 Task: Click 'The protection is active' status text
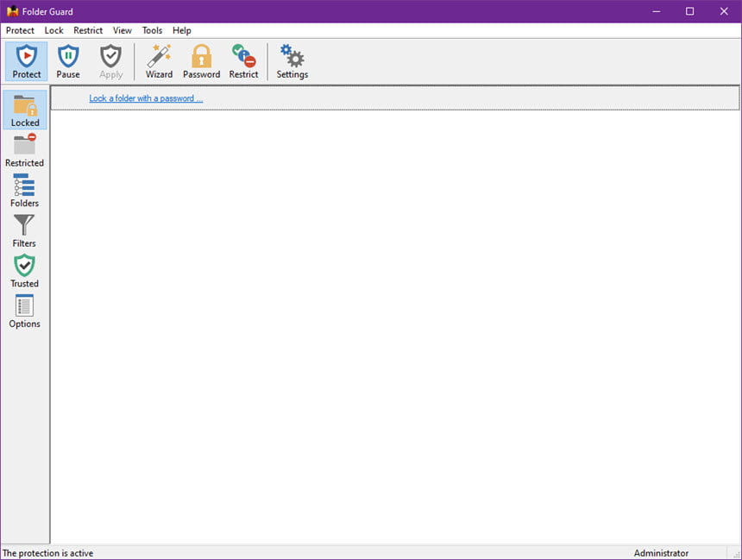pyautogui.click(x=47, y=553)
